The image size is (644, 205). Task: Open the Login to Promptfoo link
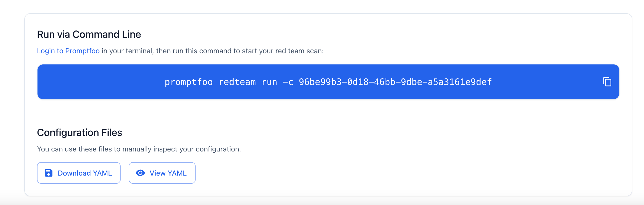click(68, 51)
